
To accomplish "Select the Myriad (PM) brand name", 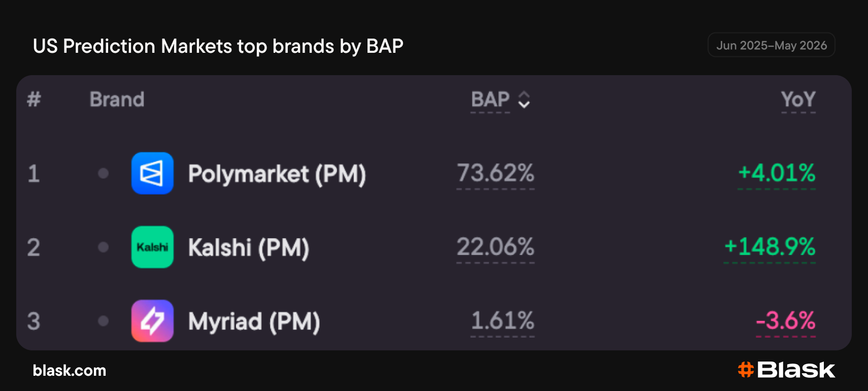I will click(x=254, y=322).
